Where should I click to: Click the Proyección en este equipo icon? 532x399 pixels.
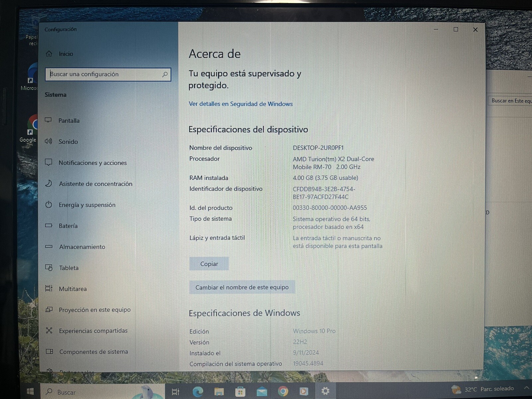click(49, 310)
